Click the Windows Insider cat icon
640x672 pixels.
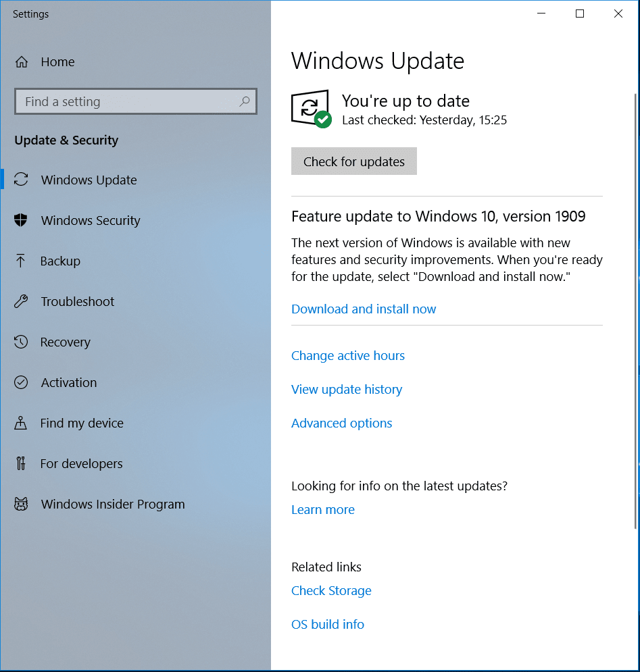[x=21, y=504]
